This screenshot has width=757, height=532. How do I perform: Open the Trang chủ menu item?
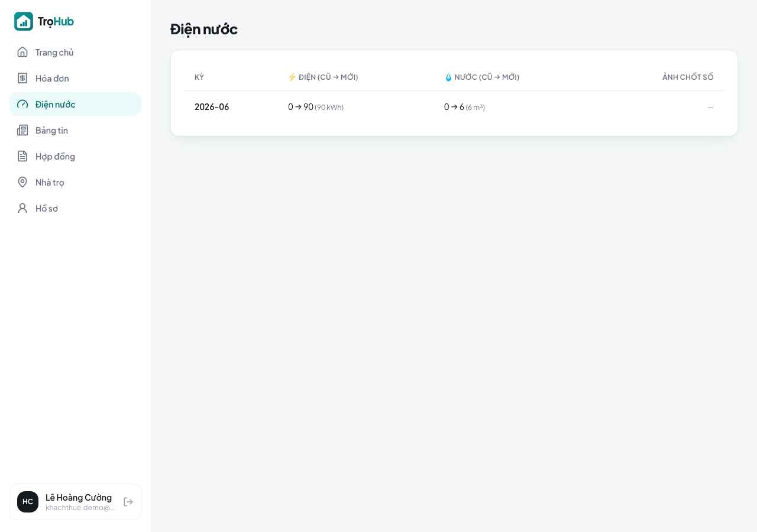75,52
